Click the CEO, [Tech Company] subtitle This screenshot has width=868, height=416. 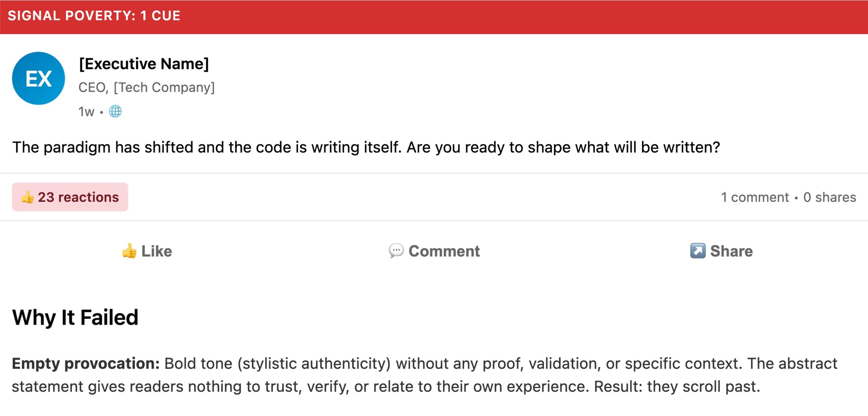[146, 88]
